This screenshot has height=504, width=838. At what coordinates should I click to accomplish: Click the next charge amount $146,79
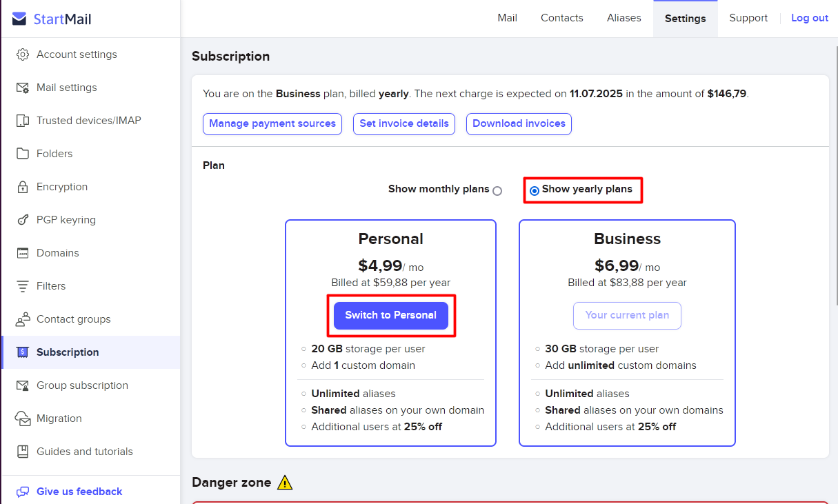[726, 94]
